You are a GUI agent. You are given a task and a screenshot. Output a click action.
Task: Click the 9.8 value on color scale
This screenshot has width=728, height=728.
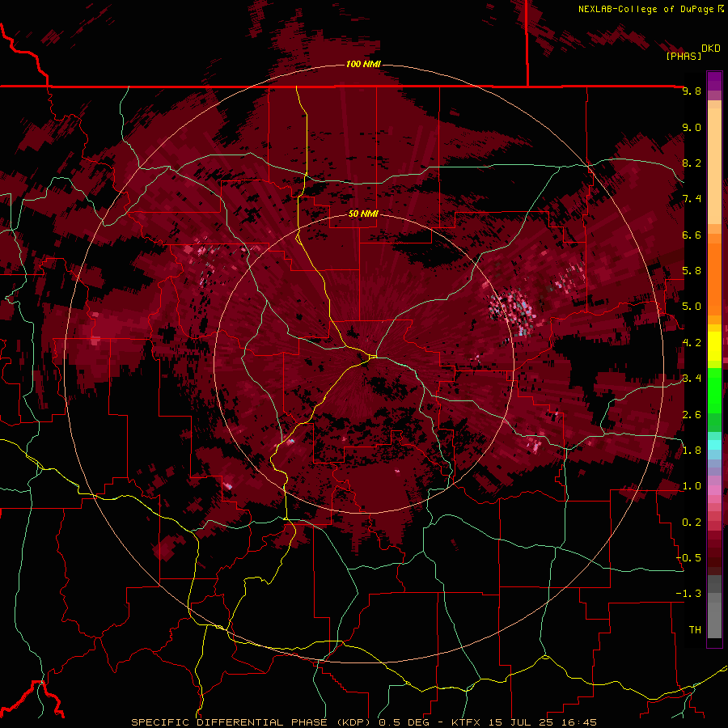[692, 91]
